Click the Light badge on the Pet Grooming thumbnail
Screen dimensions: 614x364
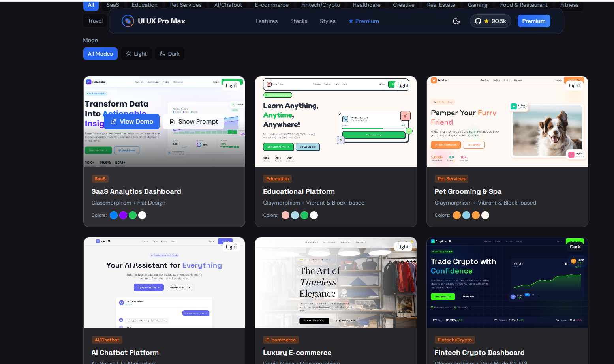tap(575, 86)
